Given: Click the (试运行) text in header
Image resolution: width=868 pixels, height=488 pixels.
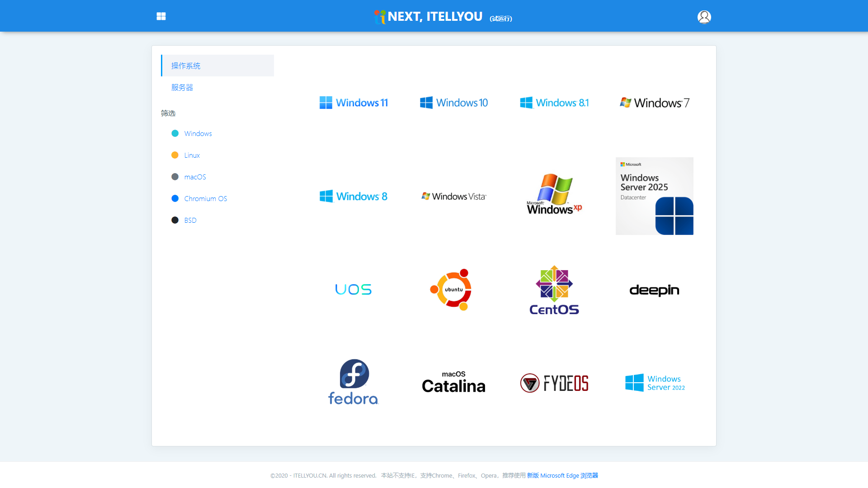Looking at the screenshot, I should pyautogui.click(x=501, y=19).
